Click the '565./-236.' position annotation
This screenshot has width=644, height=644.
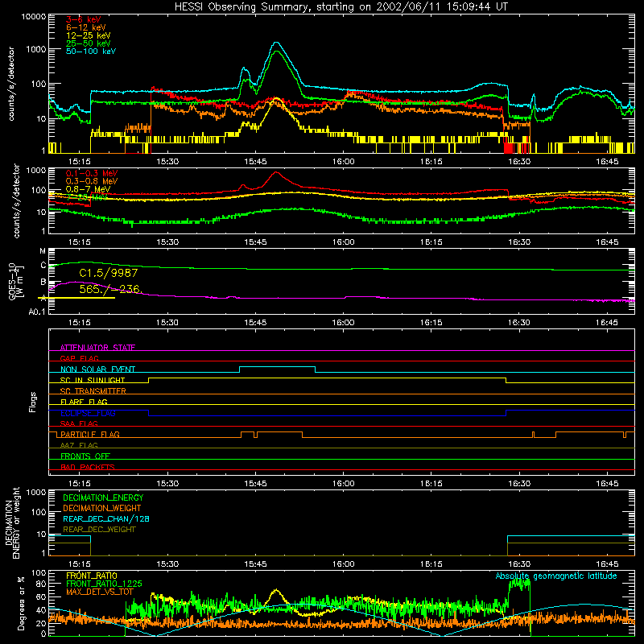point(110,289)
